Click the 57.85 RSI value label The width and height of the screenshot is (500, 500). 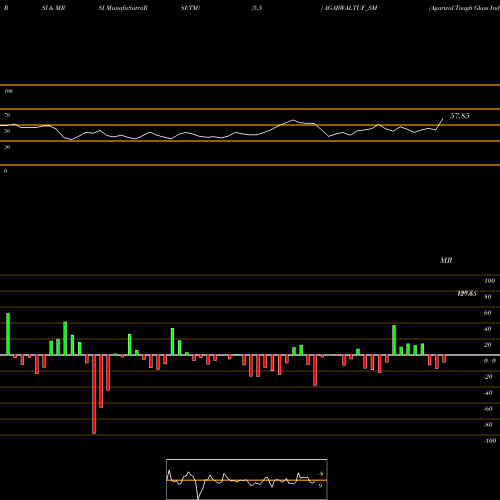pos(460,116)
